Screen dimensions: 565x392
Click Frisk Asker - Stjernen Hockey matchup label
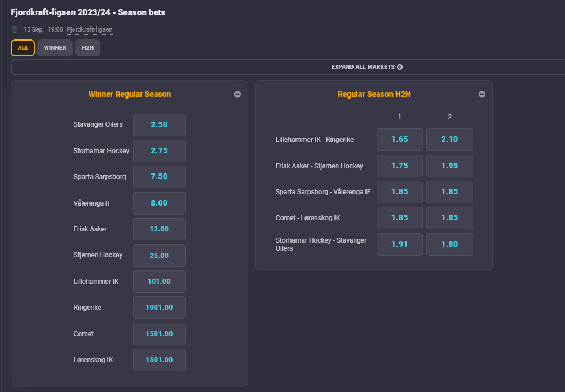[319, 166]
